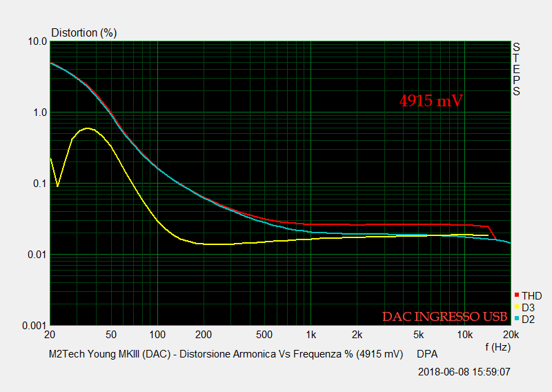This screenshot has height=392, width=552.
Task: Click the chart title 'M2Tech Young MKIII (DAC)' caption
Action: click(x=226, y=353)
